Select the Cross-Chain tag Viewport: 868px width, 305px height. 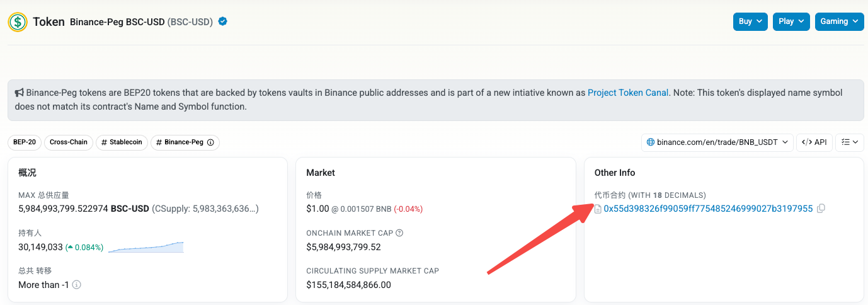pos(69,142)
